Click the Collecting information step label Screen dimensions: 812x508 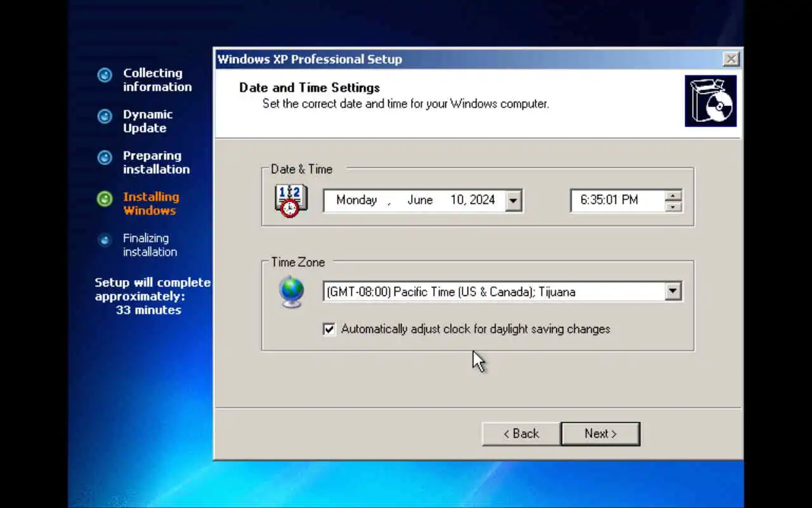pyautogui.click(x=157, y=80)
